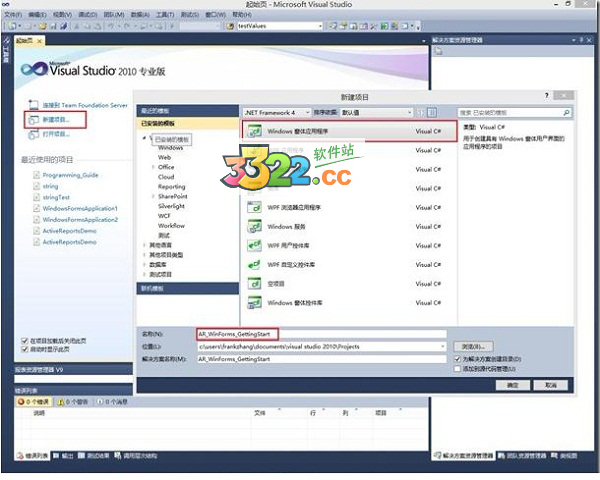Open the 联机模板 section

[x=188, y=288]
